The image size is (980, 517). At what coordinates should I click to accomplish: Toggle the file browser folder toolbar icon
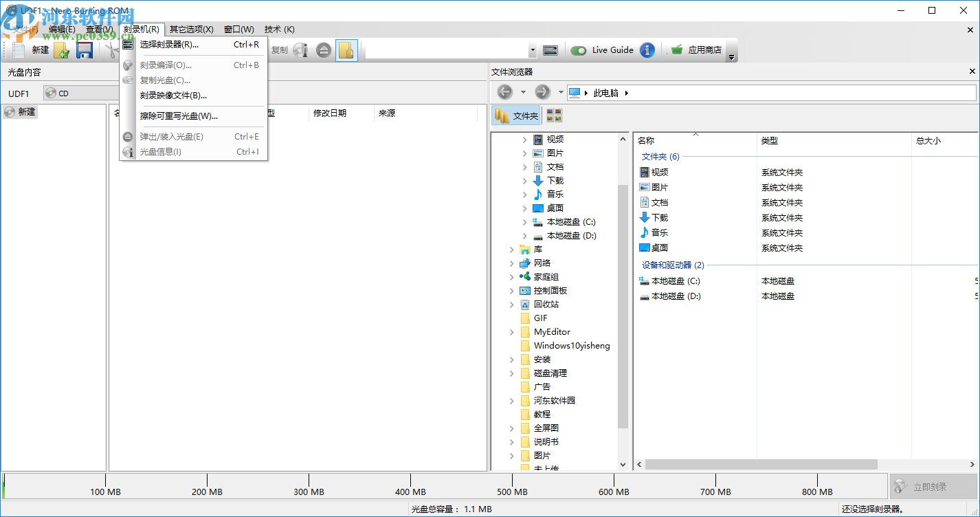pyautogui.click(x=346, y=49)
